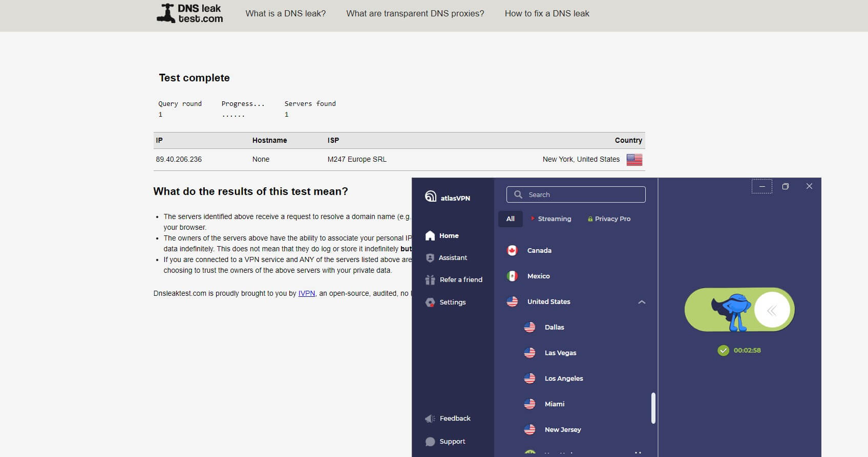Focus the atlasVPN Search field
868x457 pixels.
coord(576,194)
